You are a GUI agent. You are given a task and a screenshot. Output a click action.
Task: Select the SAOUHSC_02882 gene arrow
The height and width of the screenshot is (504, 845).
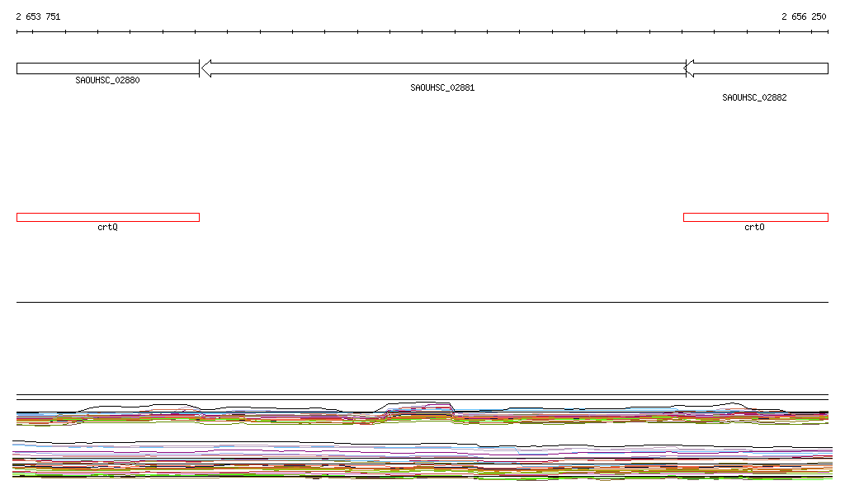point(756,68)
